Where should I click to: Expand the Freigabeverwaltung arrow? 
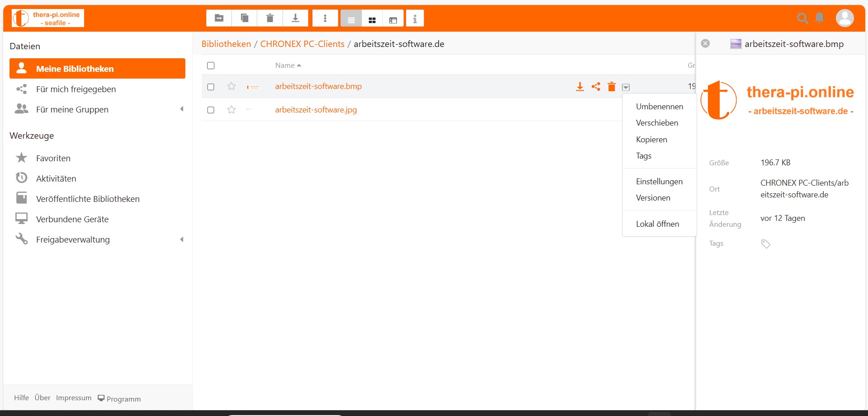[x=182, y=239]
